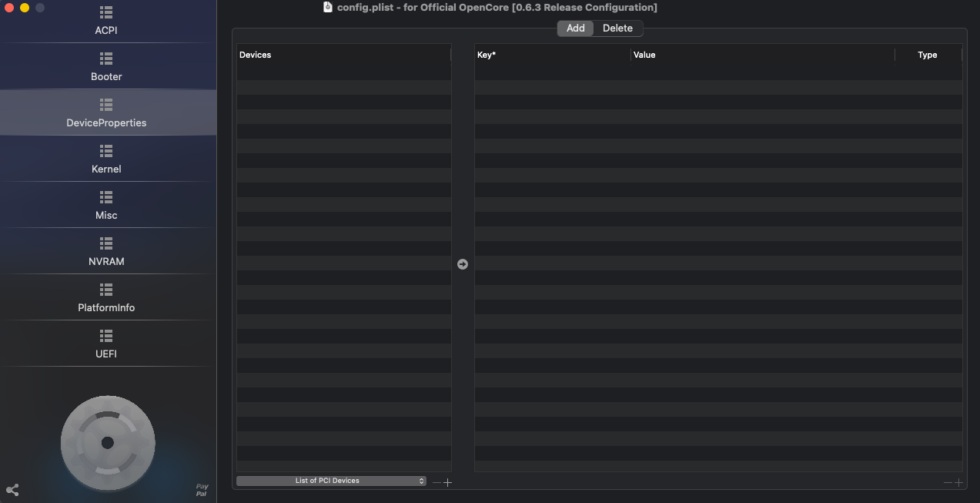Add a device with plus under Devices list

pyautogui.click(x=448, y=482)
